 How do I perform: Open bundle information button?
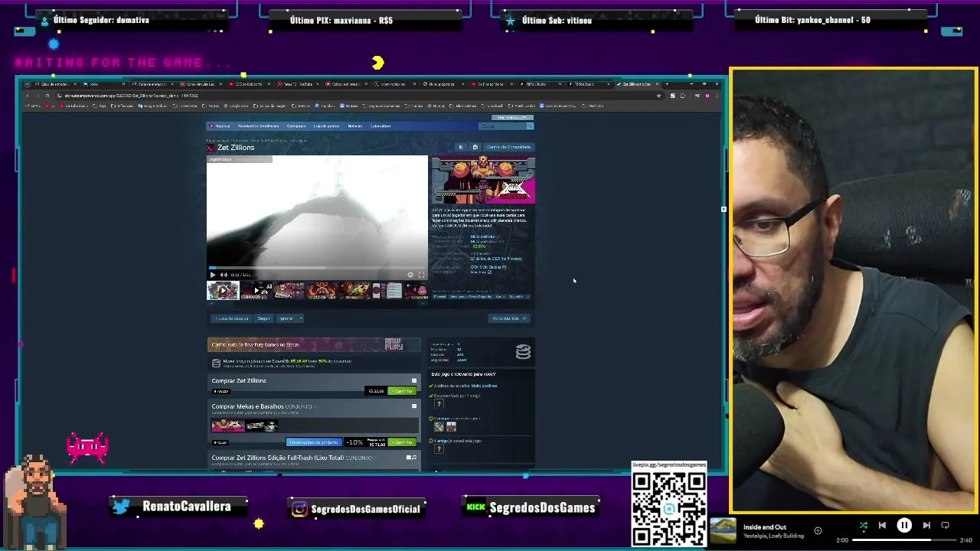point(313,442)
